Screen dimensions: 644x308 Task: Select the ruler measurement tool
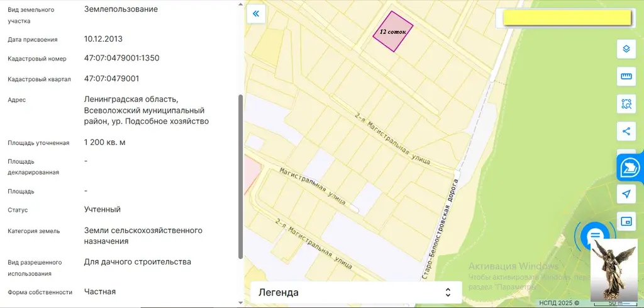coord(626,77)
